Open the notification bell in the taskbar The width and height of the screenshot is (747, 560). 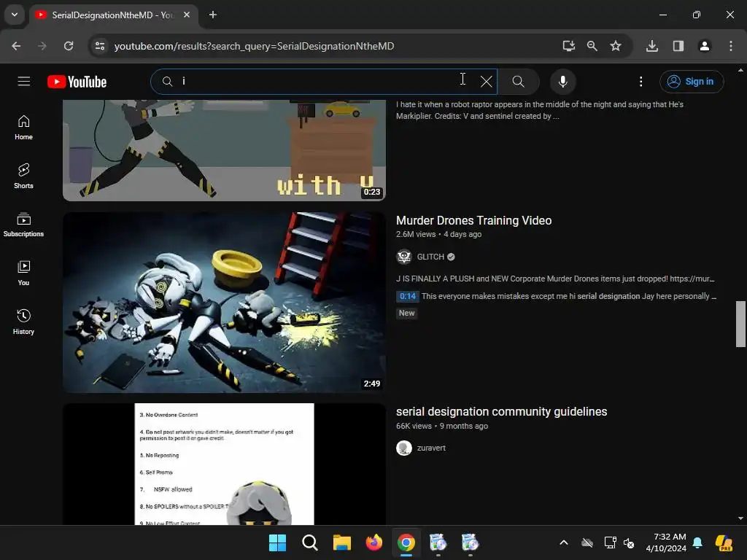697,542
